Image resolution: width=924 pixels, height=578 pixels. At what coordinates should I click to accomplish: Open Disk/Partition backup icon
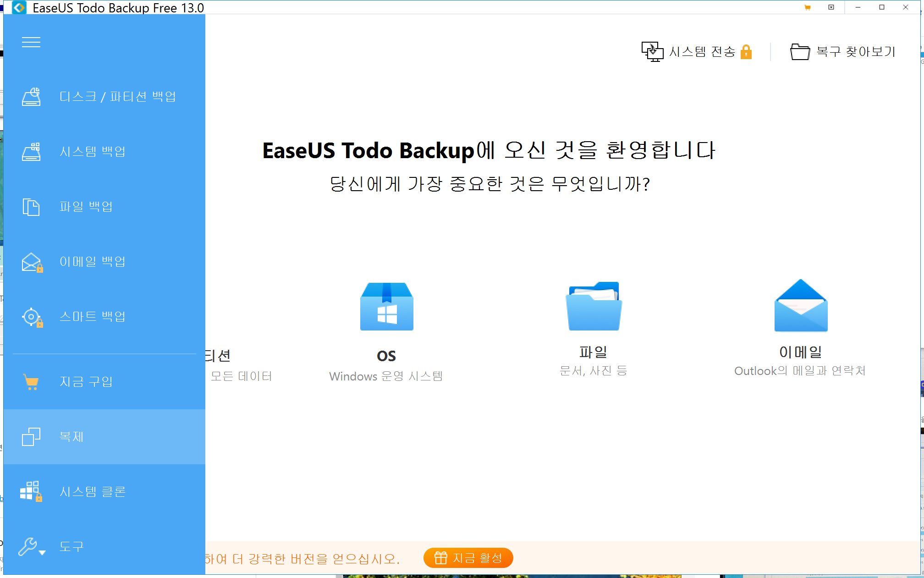tap(31, 97)
